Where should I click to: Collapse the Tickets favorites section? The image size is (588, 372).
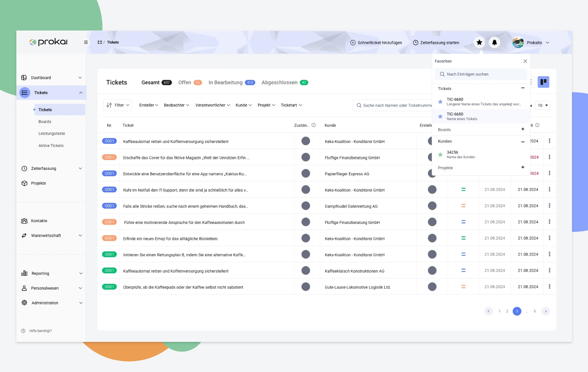click(x=523, y=88)
